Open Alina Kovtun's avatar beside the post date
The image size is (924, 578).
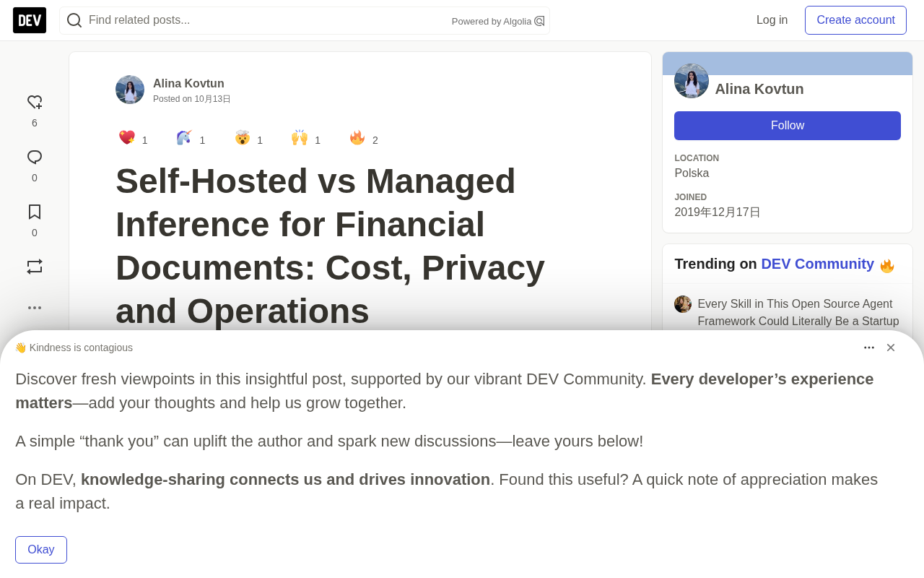130,90
